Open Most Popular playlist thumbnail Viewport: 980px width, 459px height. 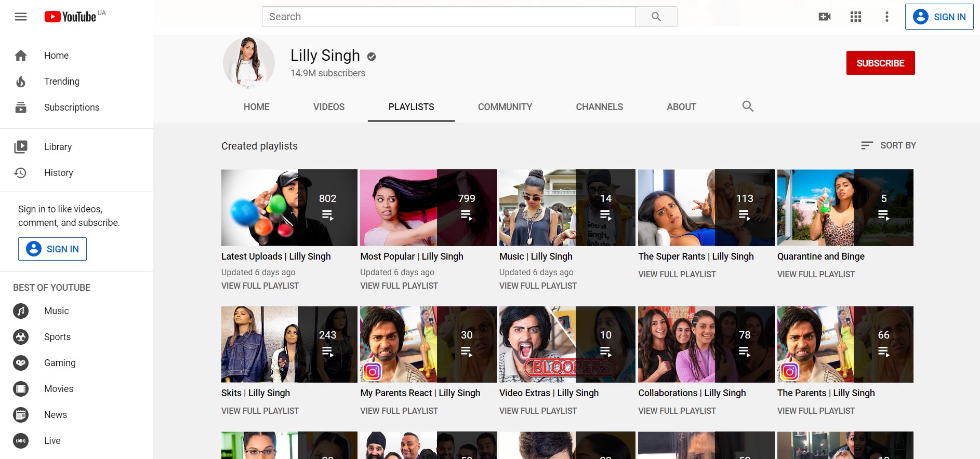(x=428, y=208)
